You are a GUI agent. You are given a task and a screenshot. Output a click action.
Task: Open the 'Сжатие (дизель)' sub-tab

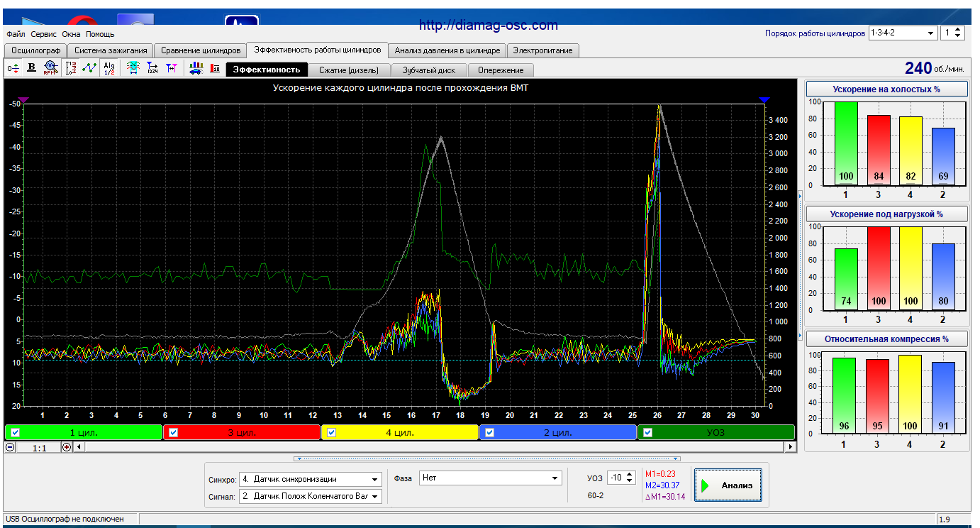[x=349, y=70]
